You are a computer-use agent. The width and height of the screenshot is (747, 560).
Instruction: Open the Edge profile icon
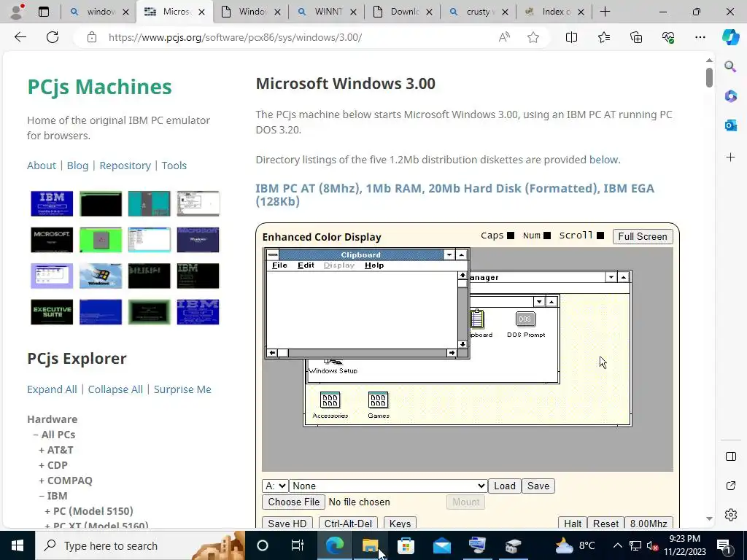[18, 12]
